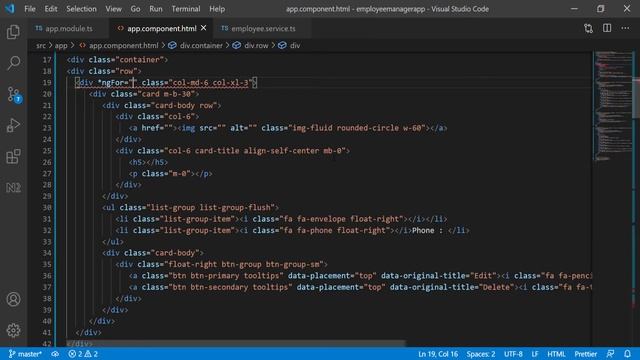Click the master branch in status bar
The image size is (640, 360).
pyautogui.click(x=25, y=354)
